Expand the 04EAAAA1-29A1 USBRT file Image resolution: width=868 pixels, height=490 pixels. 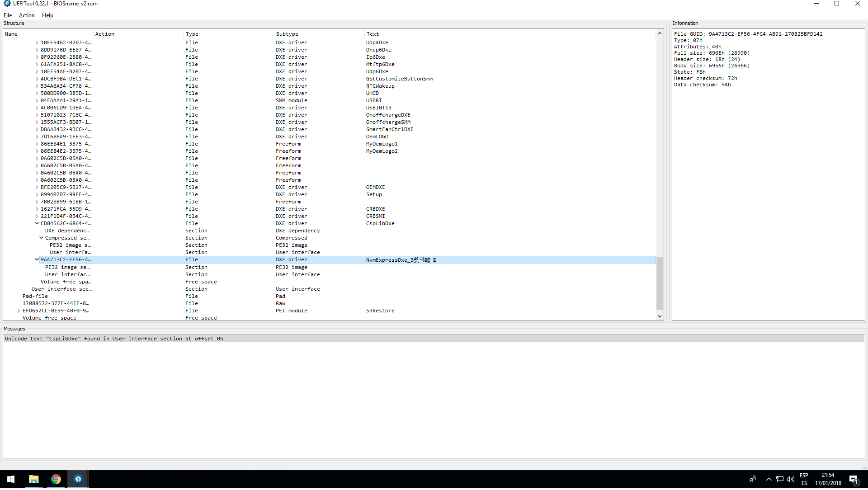tap(37, 101)
